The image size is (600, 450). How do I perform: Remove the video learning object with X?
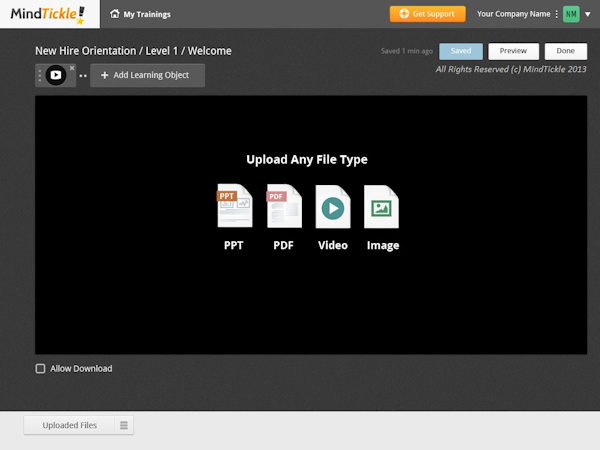point(72,68)
